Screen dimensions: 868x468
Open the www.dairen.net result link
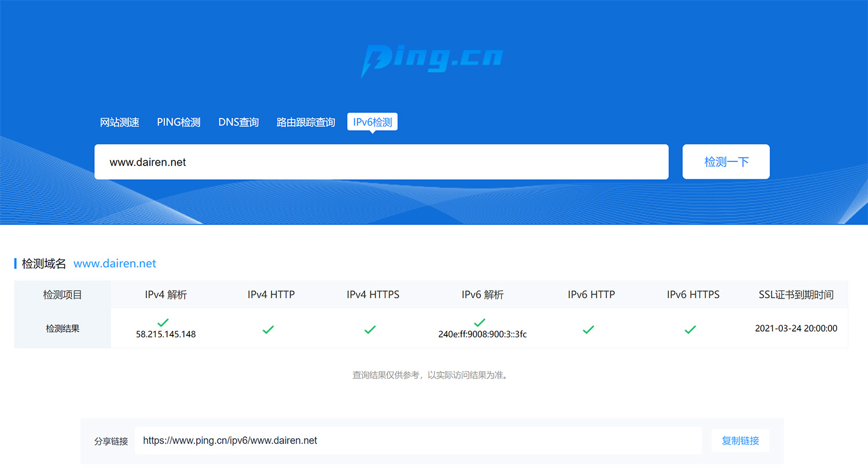(x=115, y=263)
